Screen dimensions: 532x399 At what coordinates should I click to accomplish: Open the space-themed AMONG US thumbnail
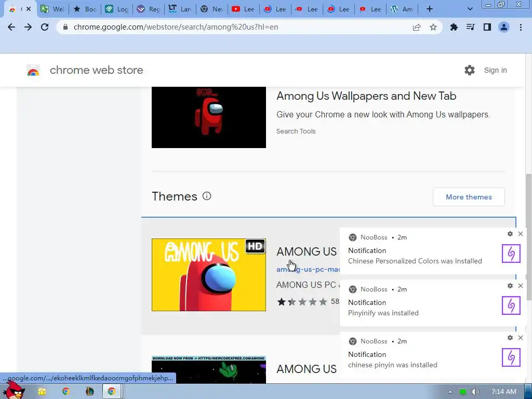209,369
